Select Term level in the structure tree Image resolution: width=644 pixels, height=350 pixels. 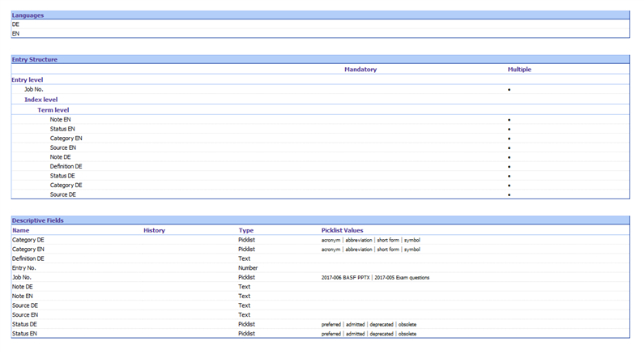point(53,109)
